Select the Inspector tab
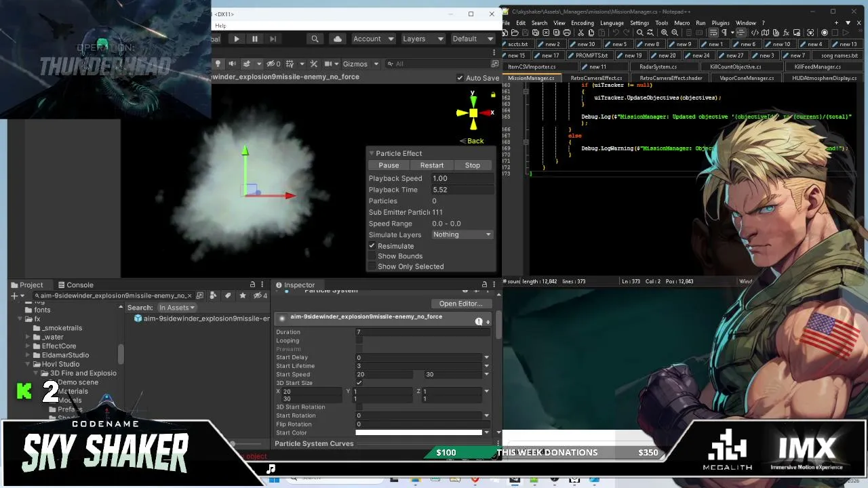Screen dimensions: 868x488 [294, 285]
